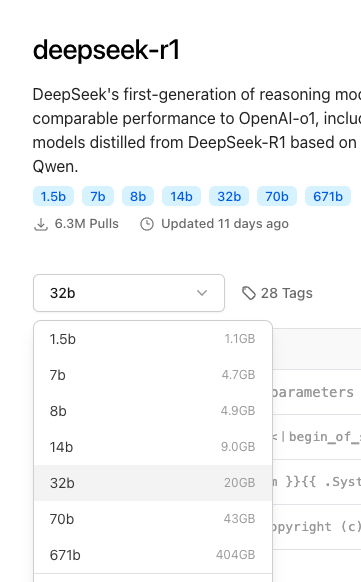Click the 404GB size label

tap(236, 555)
